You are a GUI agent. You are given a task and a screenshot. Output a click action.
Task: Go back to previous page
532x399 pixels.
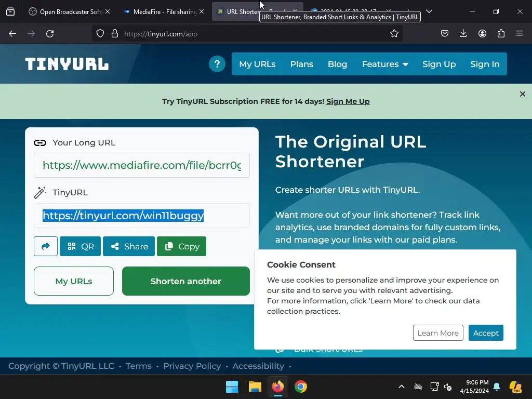12,34
